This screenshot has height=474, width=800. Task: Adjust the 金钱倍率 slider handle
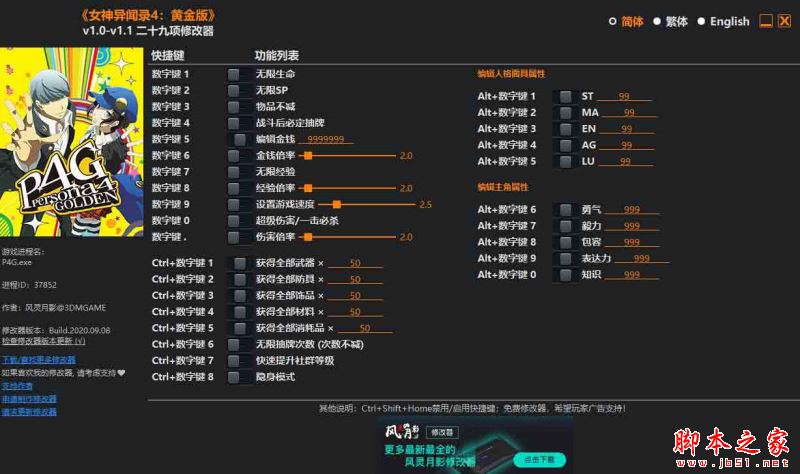[308, 156]
